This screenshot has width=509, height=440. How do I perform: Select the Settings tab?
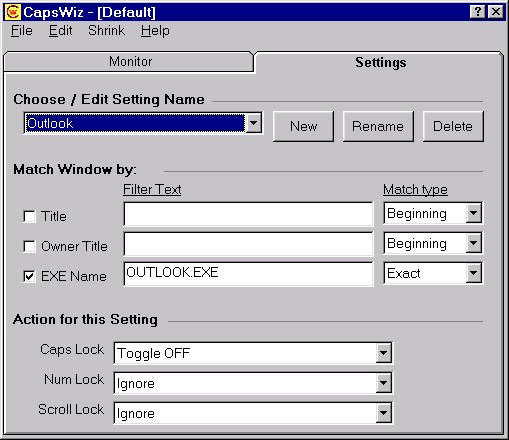pyautogui.click(x=380, y=62)
